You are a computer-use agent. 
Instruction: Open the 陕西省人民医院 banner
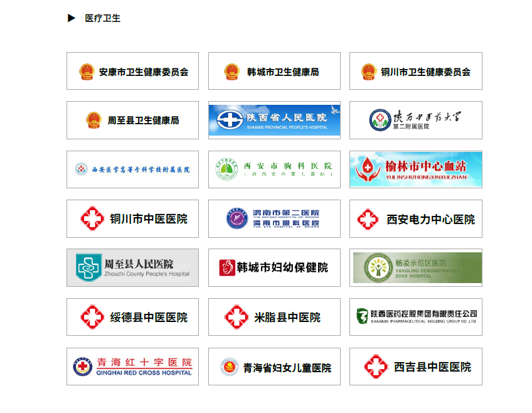point(274,120)
